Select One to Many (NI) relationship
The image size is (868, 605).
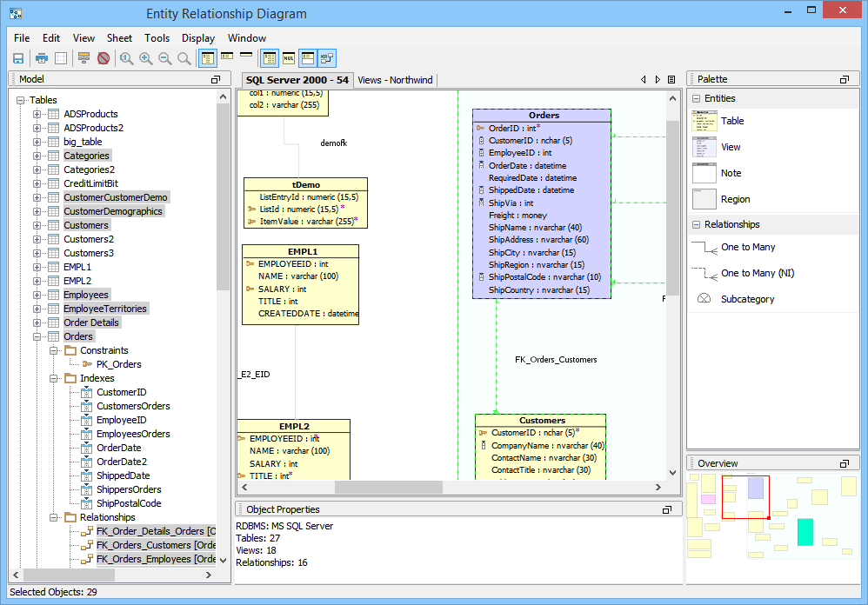point(757,273)
